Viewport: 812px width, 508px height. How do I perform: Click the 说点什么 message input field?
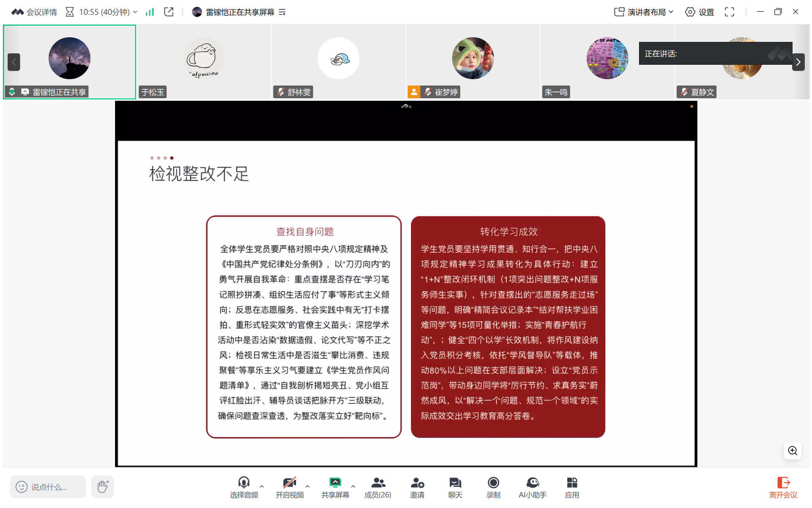[x=48, y=487]
